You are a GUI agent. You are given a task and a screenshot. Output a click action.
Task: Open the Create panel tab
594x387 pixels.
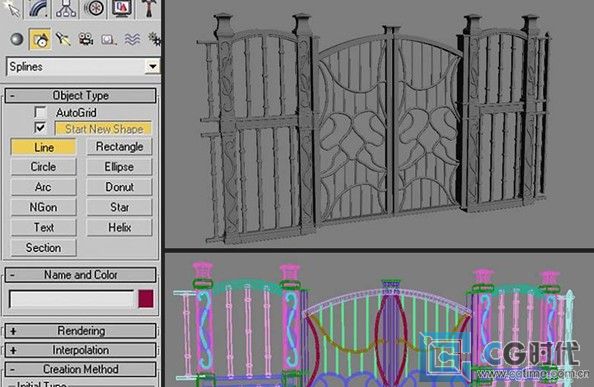13,8
